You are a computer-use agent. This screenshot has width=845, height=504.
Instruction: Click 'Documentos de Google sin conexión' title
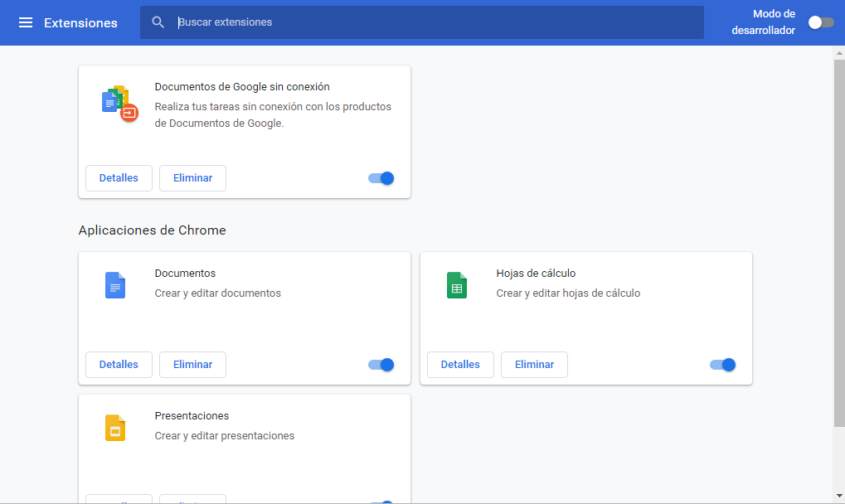click(x=242, y=87)
